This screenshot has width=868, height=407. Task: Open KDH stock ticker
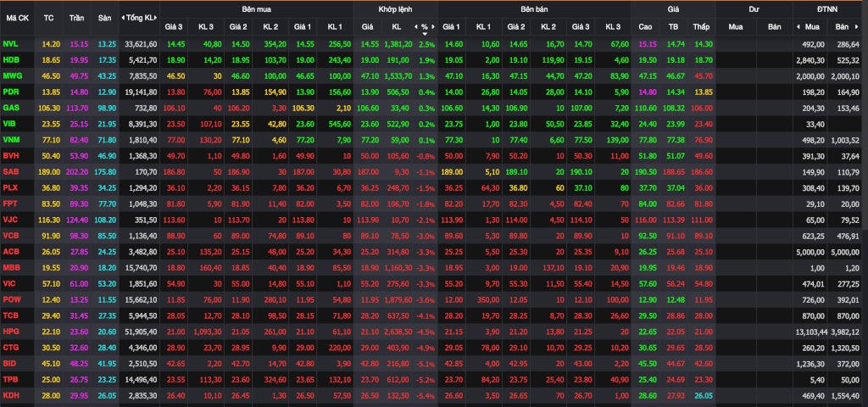click(11, 397)
